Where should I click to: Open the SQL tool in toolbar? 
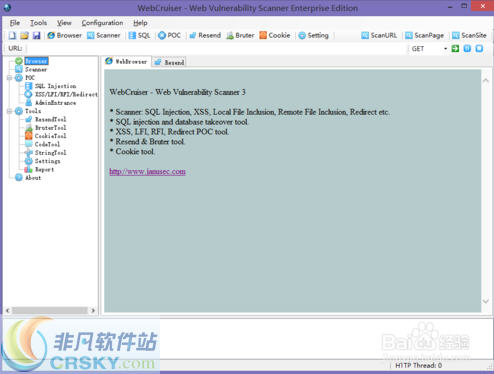coord(139,35)
